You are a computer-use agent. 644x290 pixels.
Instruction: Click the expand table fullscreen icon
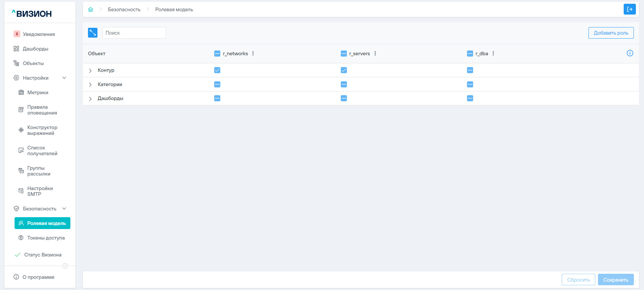click(x=93, y=33)
